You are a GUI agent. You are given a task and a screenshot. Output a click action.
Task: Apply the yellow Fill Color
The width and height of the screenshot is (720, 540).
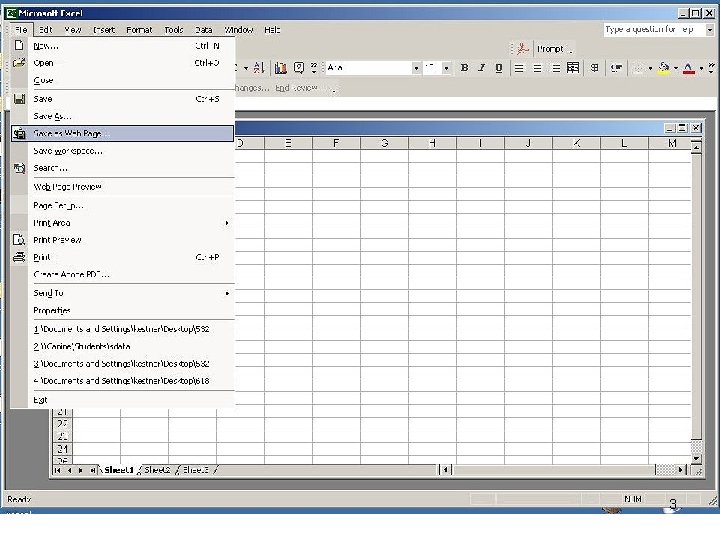pos(664,68)
